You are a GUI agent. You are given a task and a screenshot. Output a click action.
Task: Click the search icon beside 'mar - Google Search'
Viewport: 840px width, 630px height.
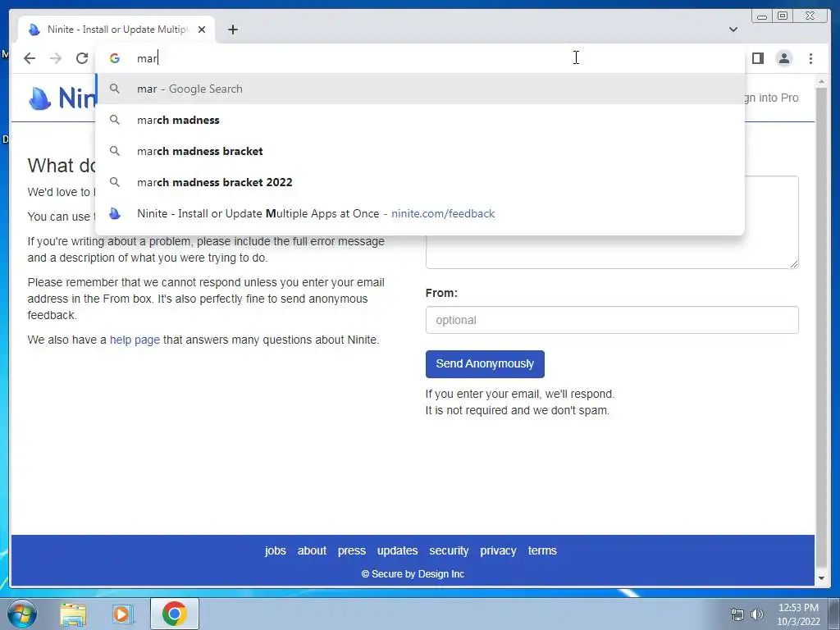115,89
